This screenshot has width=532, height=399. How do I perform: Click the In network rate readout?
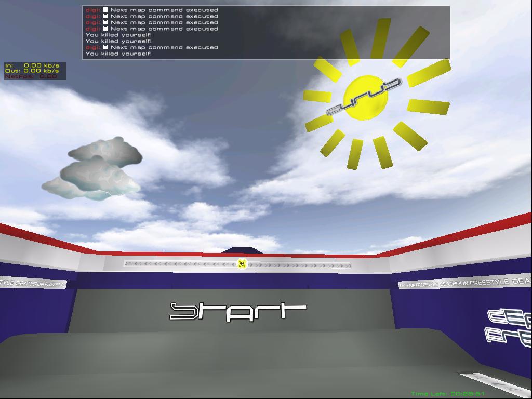32,65
